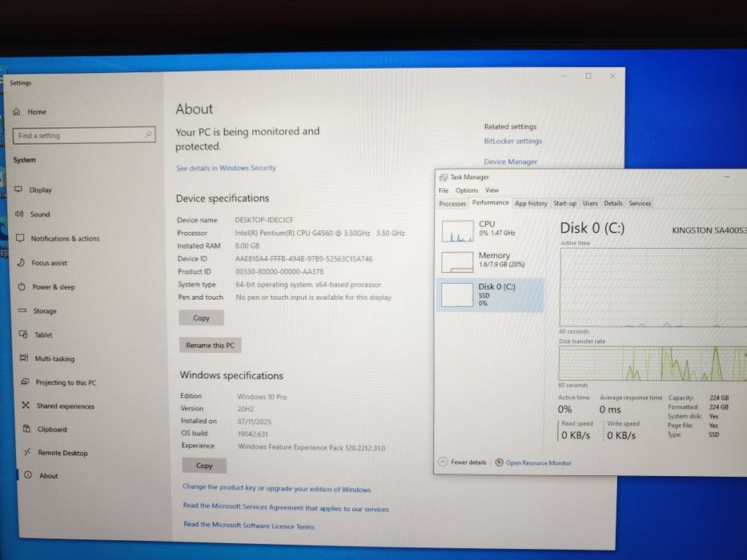The height and width of the screenshot is (560, 747).
Task: Copy the device specifications
Action: 201,318
